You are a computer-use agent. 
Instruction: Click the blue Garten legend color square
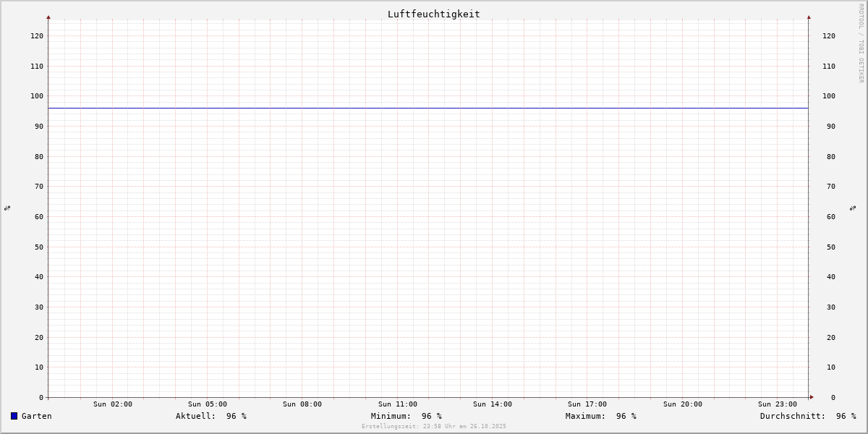14,416
